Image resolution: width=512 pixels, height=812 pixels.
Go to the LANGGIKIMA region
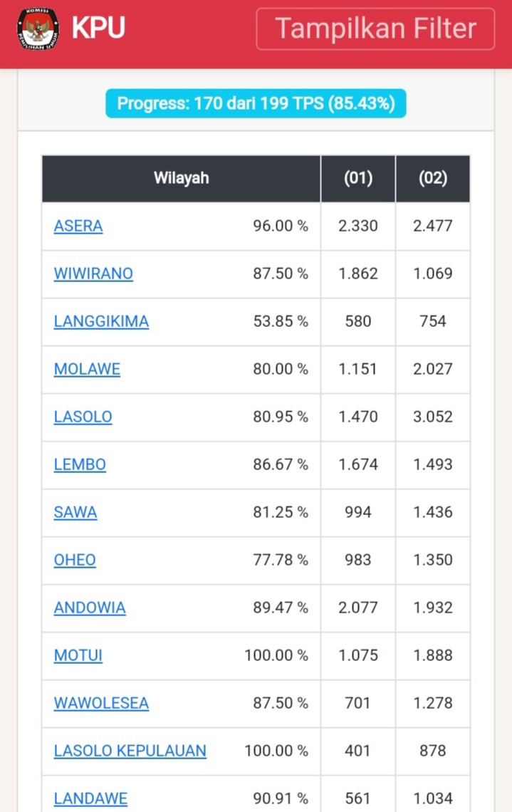click(101, 321)
